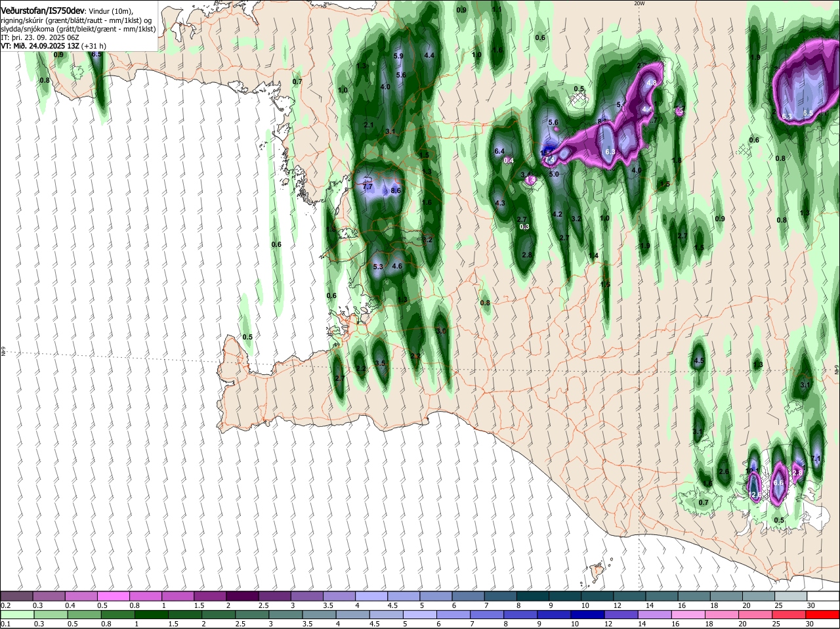Screen dimensions: 840x629
Task: Click the bright red swatch labelled 30 in the rain legend
Action: (x=822, y=614)
